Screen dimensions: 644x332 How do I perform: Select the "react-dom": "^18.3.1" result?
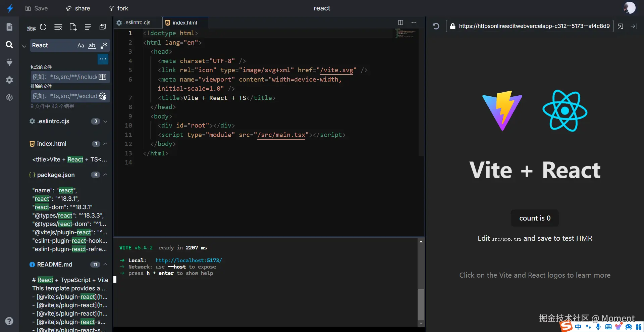(x=62, y=207)
